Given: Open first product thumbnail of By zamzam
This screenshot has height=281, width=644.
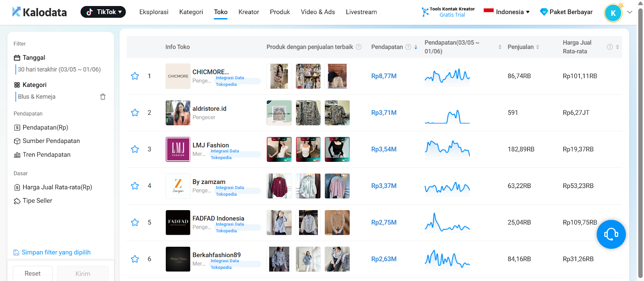Looking at the screenshot, I should tap(279, 186).
